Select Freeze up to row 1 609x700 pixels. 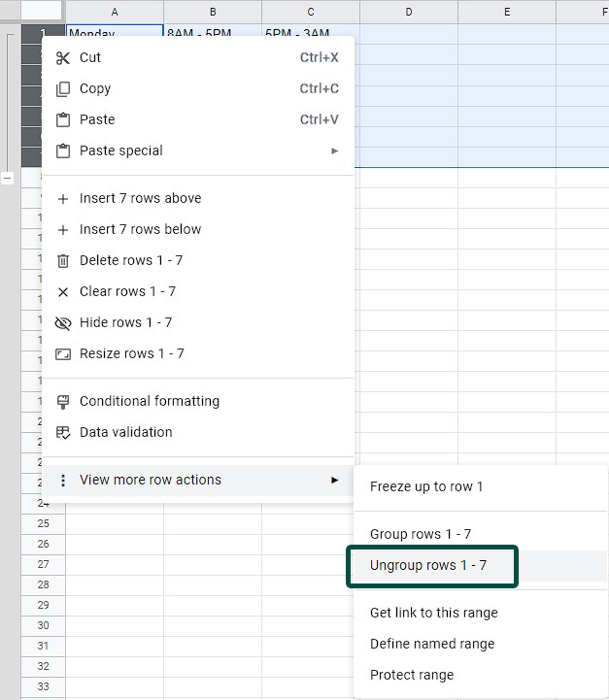(x=426, y=486)
